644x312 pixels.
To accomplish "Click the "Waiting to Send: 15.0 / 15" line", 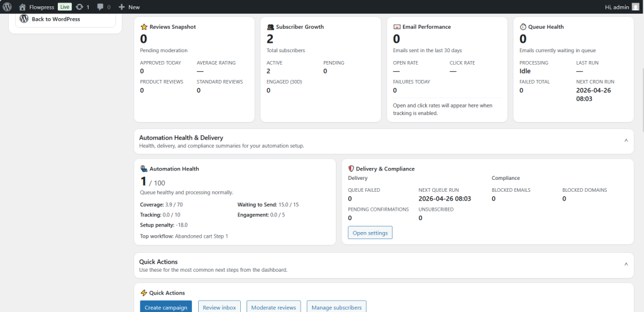I will tap(268, 204).
